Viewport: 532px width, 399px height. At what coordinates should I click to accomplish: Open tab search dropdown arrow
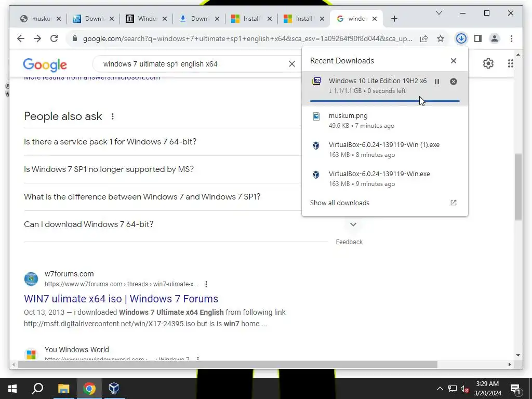tap(438, 13)
